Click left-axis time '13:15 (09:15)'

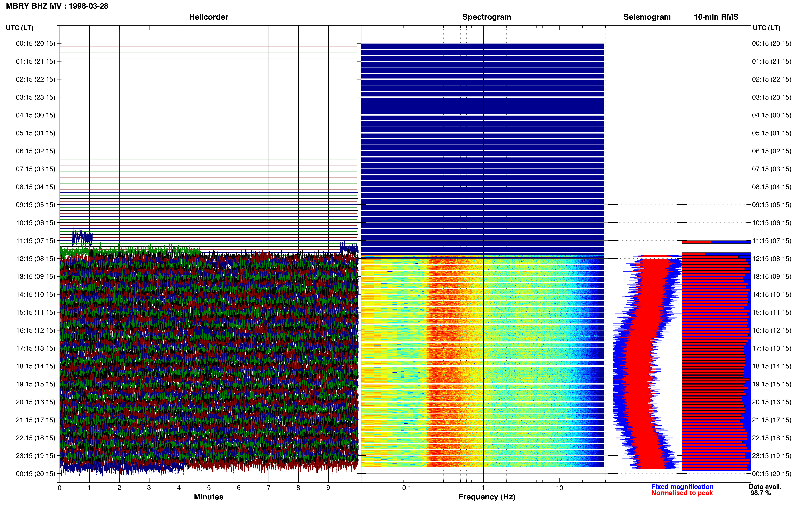point(36,277)
